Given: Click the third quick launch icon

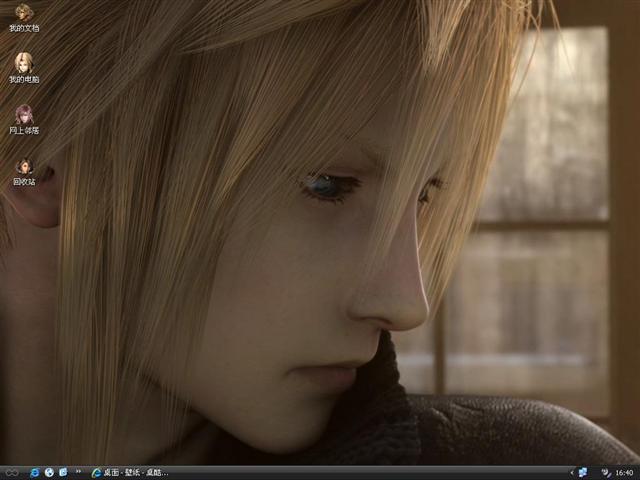Looking at the screenshot, I should pos(63,473).
